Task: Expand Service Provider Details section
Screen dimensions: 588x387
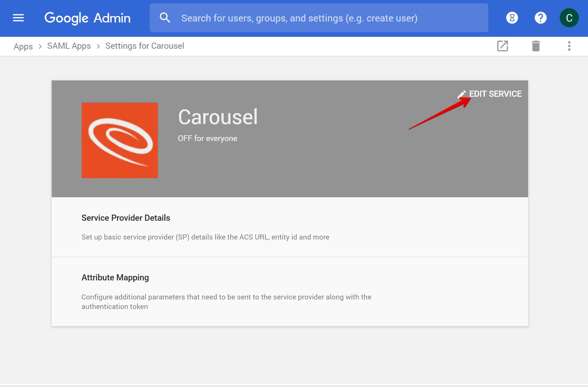Action: (x=290, y=227)
